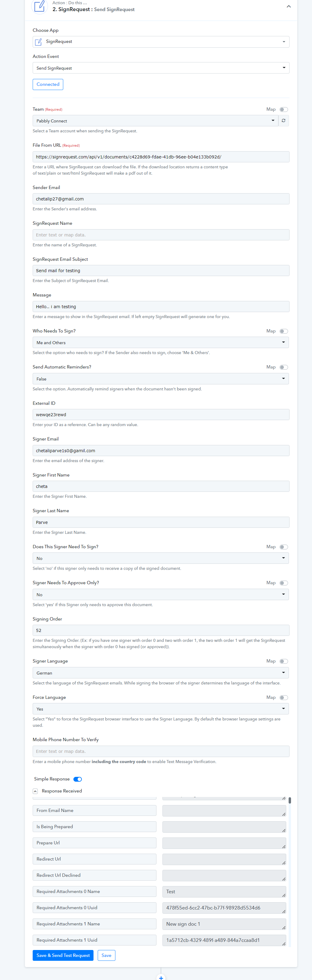This screenshot has width=312, height=980.
Task: Click the Connected button
Action: [48, 84]
